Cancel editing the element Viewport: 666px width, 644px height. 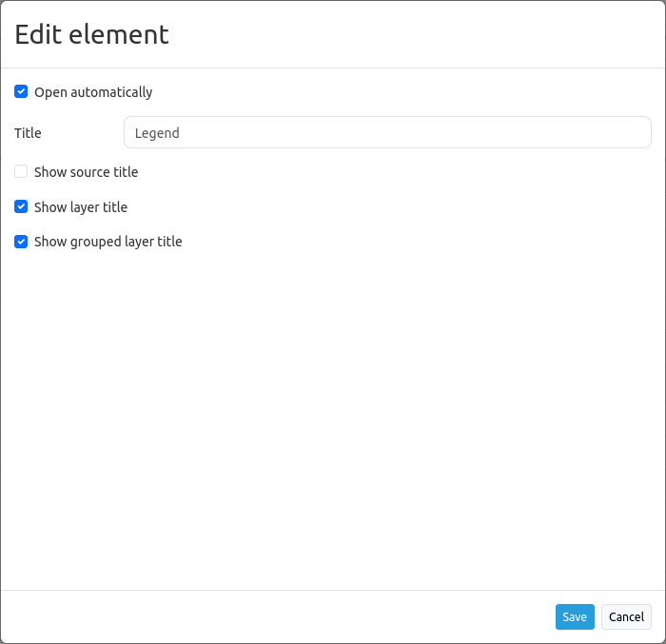[626, 616]
